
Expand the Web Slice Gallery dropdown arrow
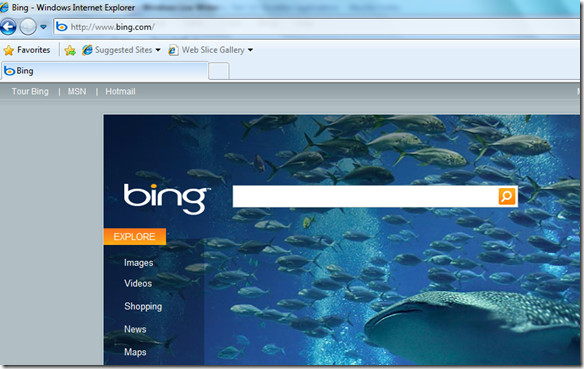(250, 50)
